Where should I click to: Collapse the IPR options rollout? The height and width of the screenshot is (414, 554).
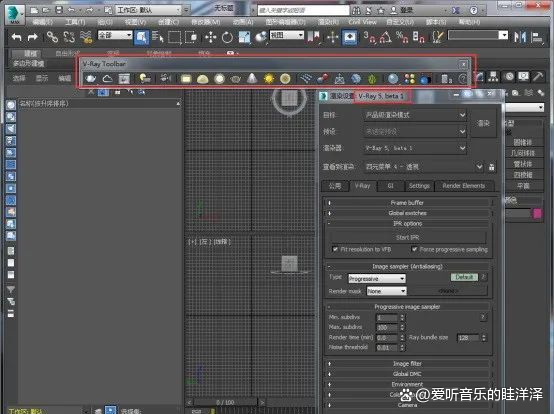coord(407,224)
